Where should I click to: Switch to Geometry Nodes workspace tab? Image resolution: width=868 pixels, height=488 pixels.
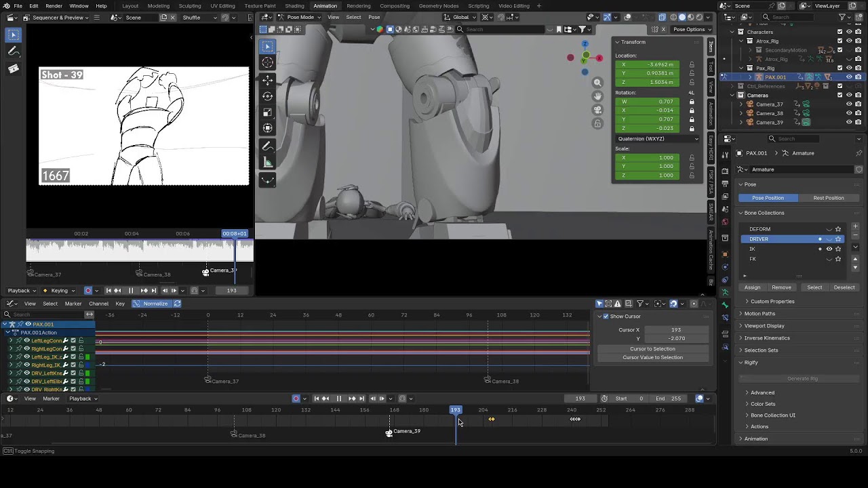point(438,5)
